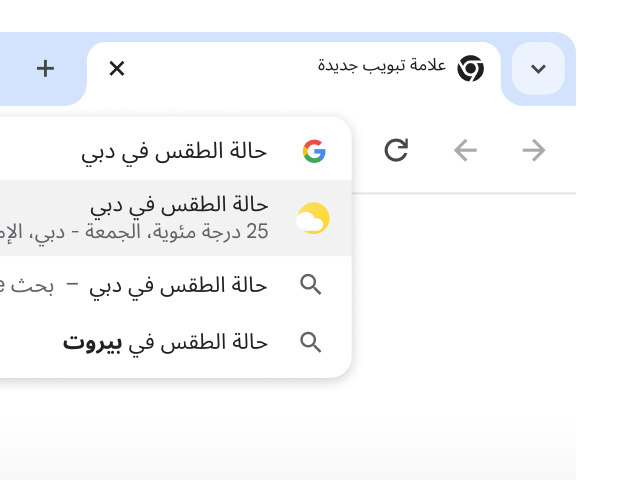Screen dimensions: 640x480
Task: Open the Dubai weather answer suggestion
Action: [179, 206]
